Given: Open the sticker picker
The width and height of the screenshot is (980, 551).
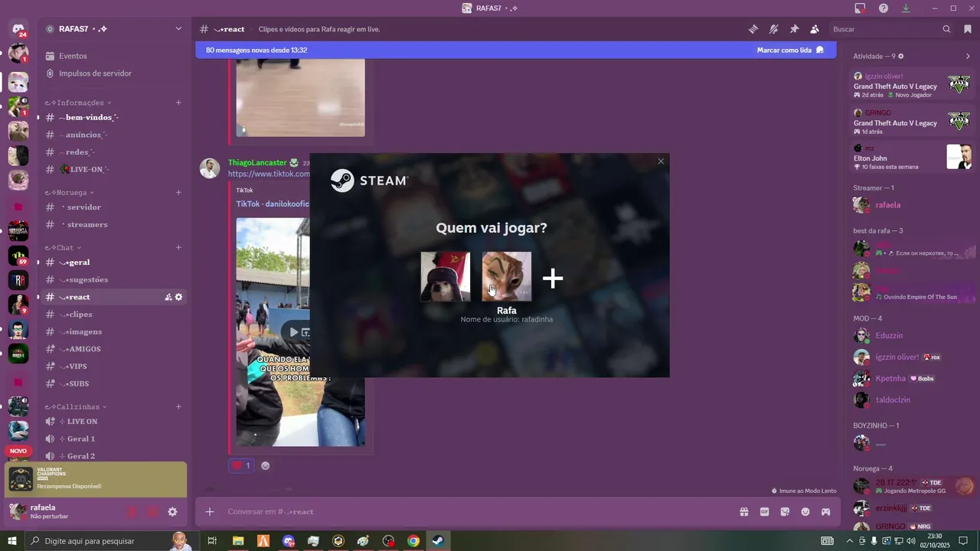Looking at the screenshot, I should pyautogui.click(x=785, y=512).
